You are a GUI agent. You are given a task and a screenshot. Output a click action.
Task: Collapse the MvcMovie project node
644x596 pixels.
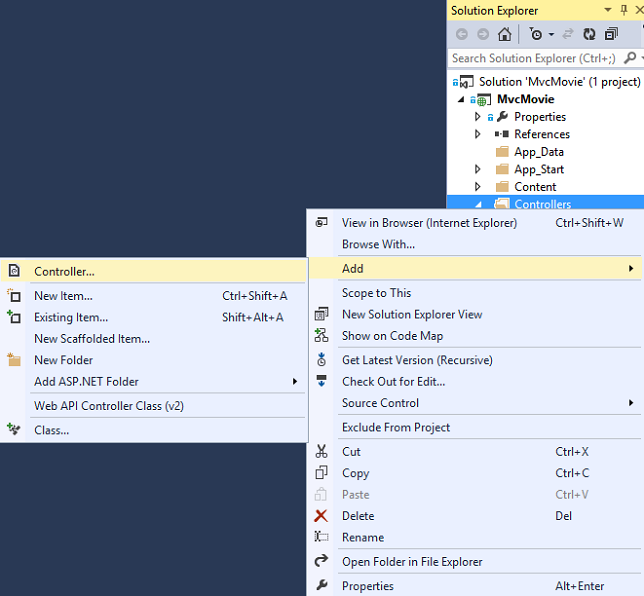click(461, 99)
